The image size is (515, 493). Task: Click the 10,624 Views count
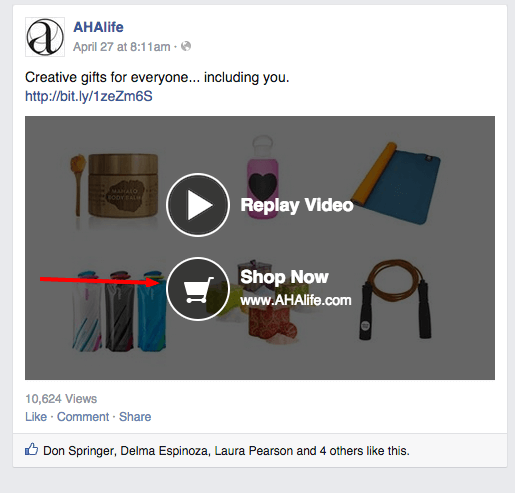point(61,399)
